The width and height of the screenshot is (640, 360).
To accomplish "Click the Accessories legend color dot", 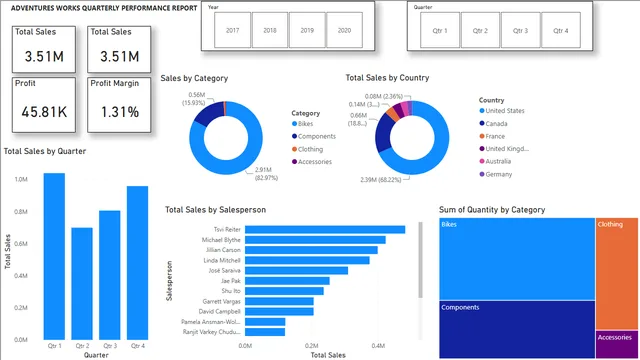I will [x=294, y=162].
